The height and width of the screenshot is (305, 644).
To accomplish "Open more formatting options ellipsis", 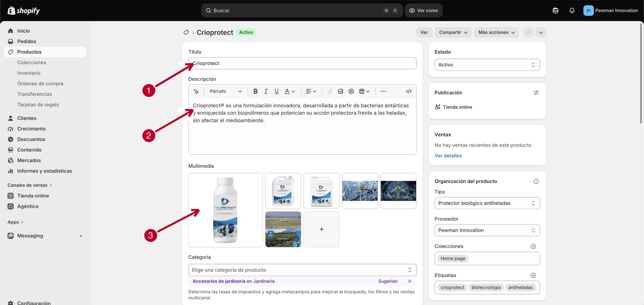I will click(383, 91).
